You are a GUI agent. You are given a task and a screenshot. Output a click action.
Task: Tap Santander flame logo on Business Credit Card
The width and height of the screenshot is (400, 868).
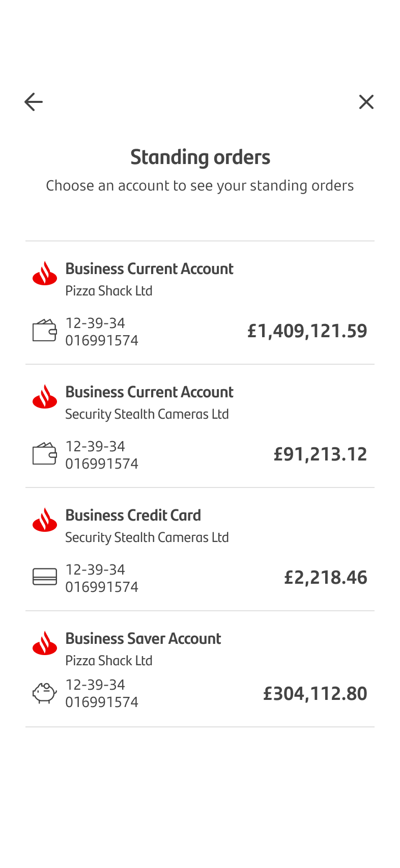click(45, 520)
